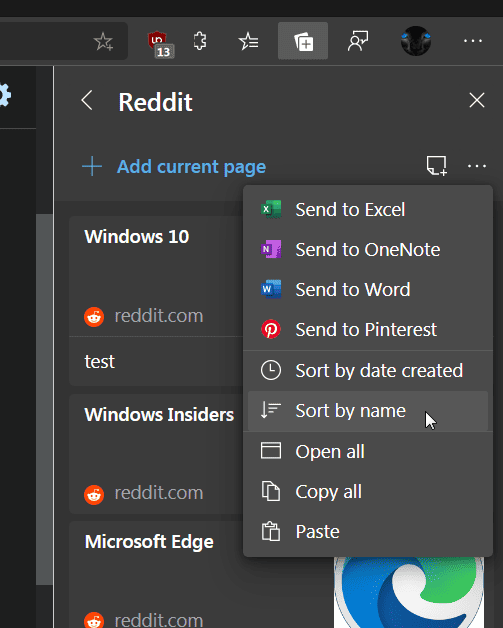This screenshot has width=503, height=628.
Task: Go back from Reddit collection
Action: click(87, 100)
